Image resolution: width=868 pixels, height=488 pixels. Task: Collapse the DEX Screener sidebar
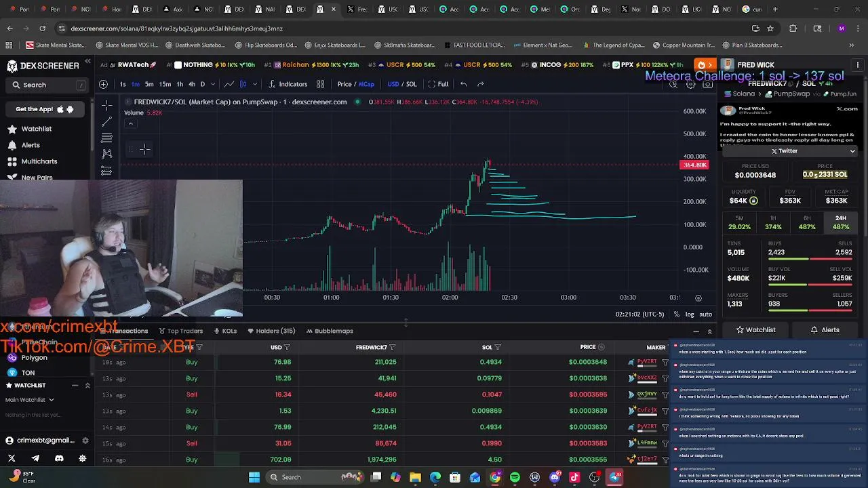pos(87,62)
